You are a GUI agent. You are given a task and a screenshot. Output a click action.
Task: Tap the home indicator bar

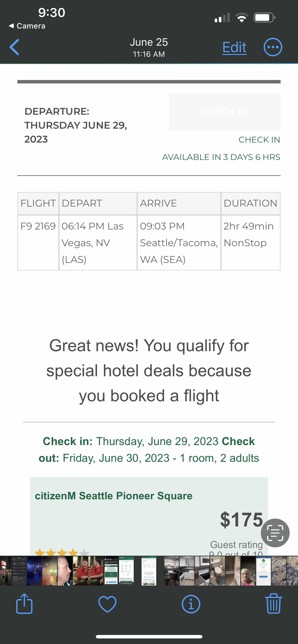(x=149, y=637)
